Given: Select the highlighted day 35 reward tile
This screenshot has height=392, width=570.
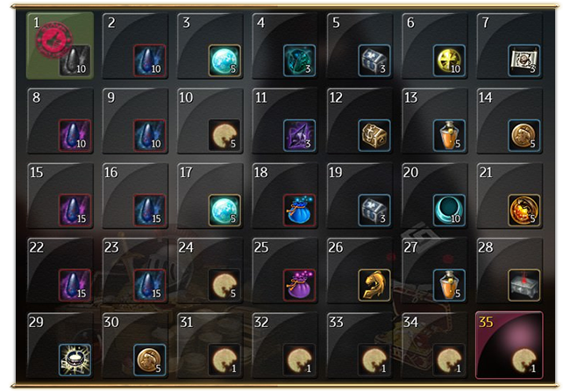Looking at the screenshot, I should (509, 346).
